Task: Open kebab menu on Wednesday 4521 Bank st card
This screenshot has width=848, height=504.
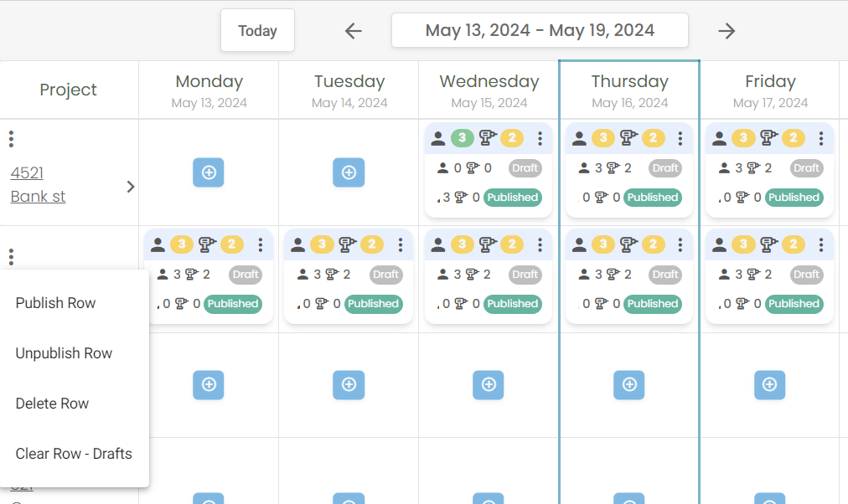Action: 540,139
